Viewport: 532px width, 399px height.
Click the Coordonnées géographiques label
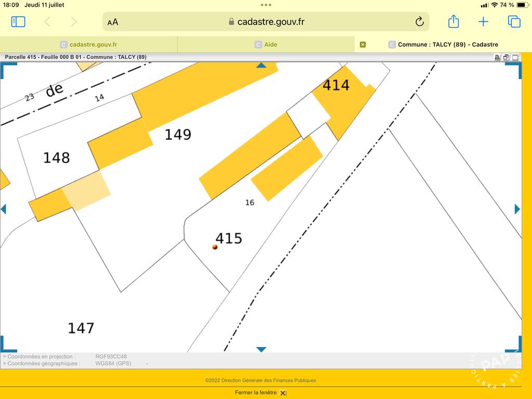(x=42, y=364)
